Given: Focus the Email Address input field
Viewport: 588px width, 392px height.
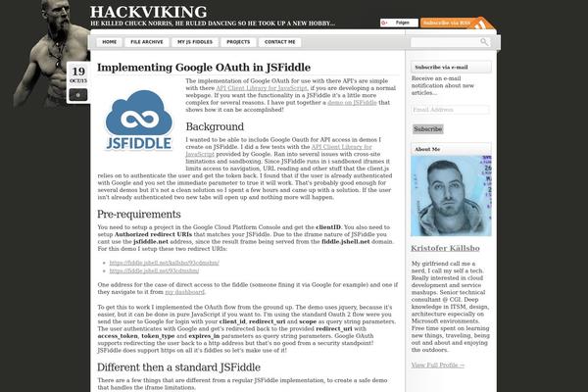Looking at the screenshot, I should pos(450,110).
